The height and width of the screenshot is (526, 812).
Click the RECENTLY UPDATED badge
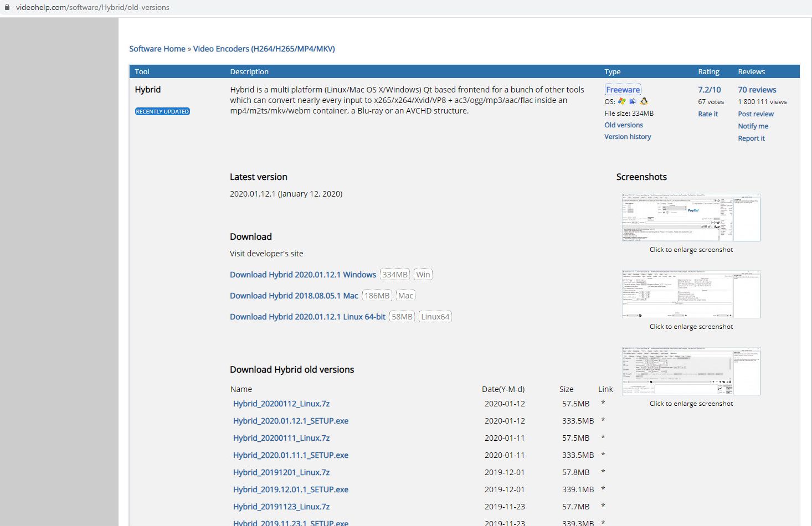[162, 111]
